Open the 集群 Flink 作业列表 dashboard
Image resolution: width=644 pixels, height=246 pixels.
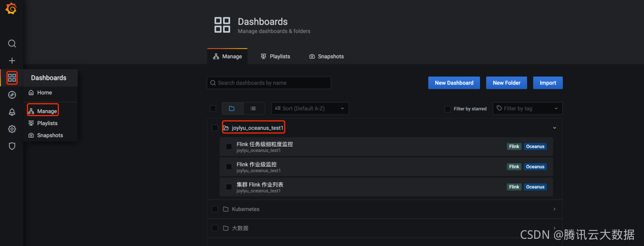click(260, 185)
